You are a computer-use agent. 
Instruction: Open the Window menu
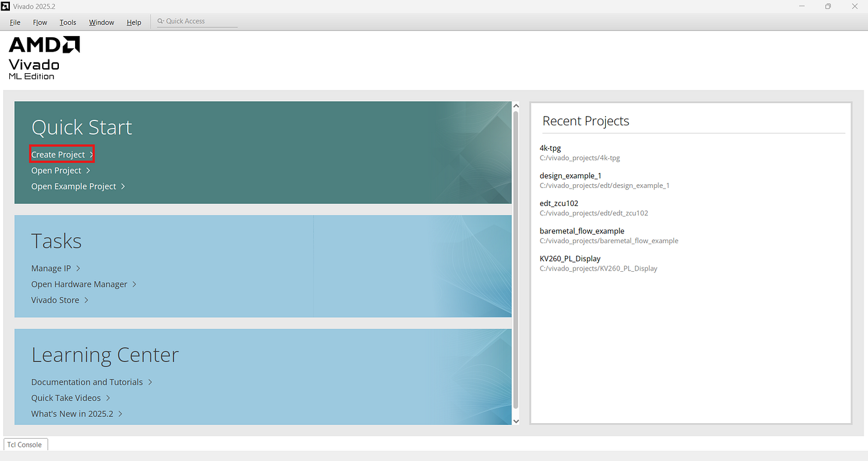point(101,22)
